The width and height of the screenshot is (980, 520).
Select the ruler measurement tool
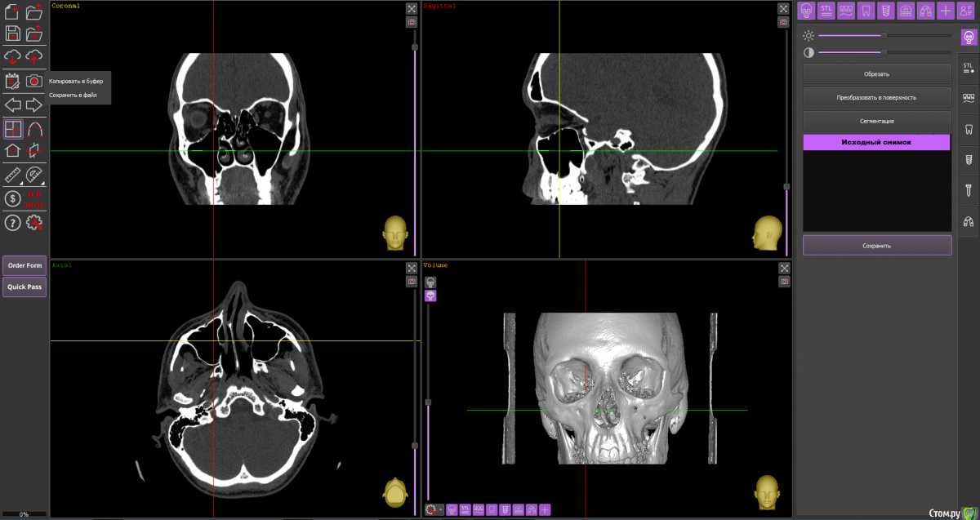12,174
